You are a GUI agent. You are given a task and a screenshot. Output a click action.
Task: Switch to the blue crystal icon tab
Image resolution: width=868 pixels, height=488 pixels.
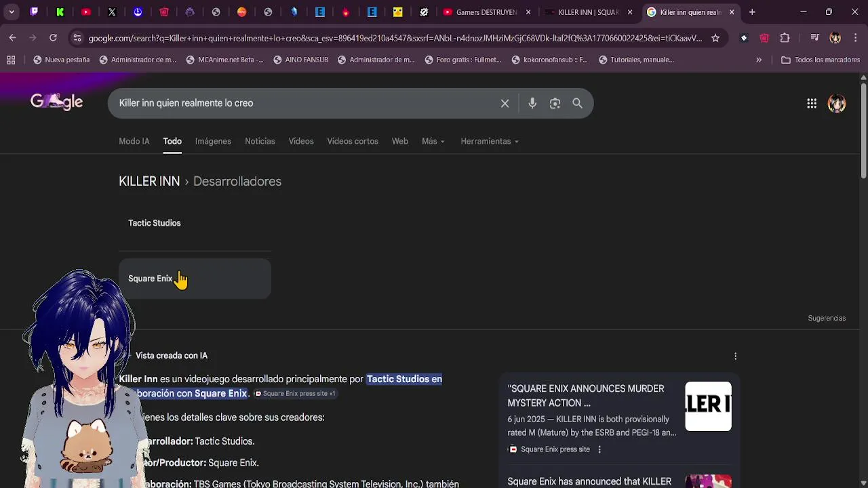[x=294, y=12]
